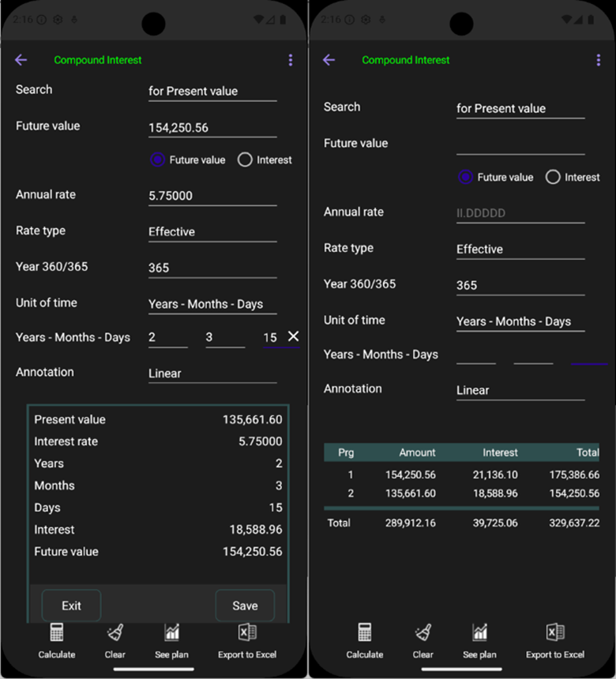The height and width of the screenshot is (679, 616).
Task: Open Rate type dropdown on left screen
Action: (212, 232)
